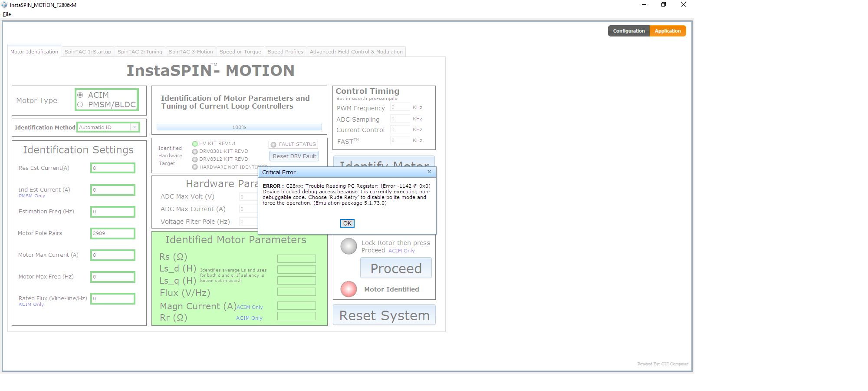Click the DRV8301 KIT REVD indicator light
The width and height of the screenshot is (868, 391).
(x=195, y=152)
